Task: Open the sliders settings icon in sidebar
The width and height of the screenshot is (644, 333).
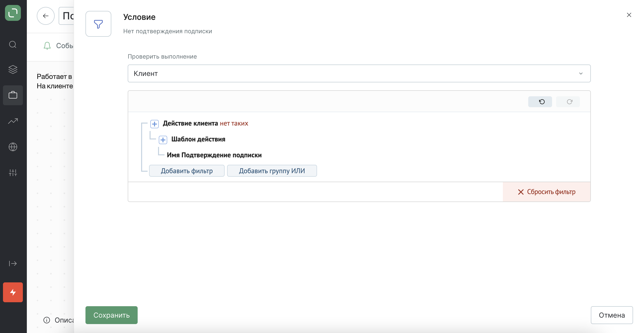Action: (13, 172)
